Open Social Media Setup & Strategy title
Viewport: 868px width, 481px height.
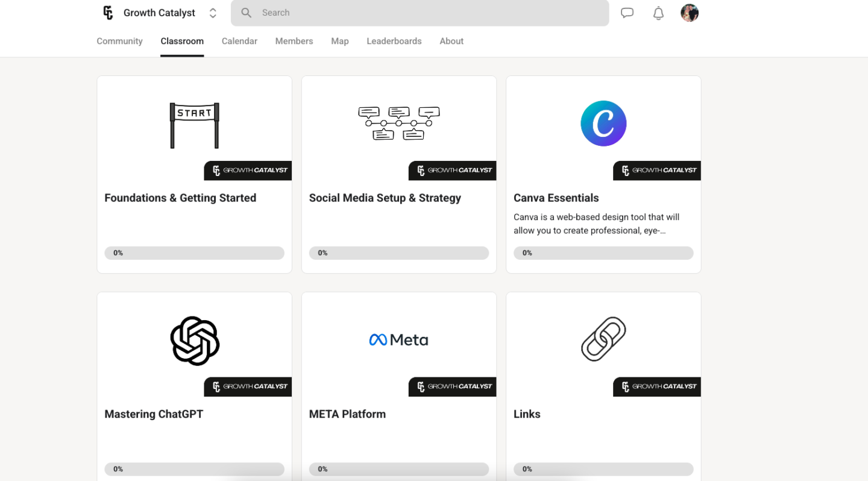click(x=385, y=198)
